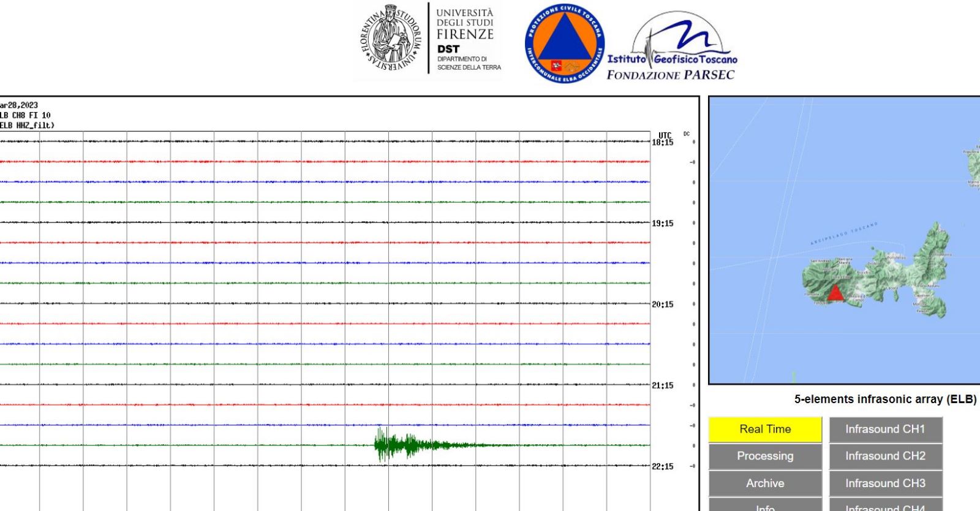Click the University of Florence seal logo
This screenshot has height=511, width=980.
click(391, 38)
